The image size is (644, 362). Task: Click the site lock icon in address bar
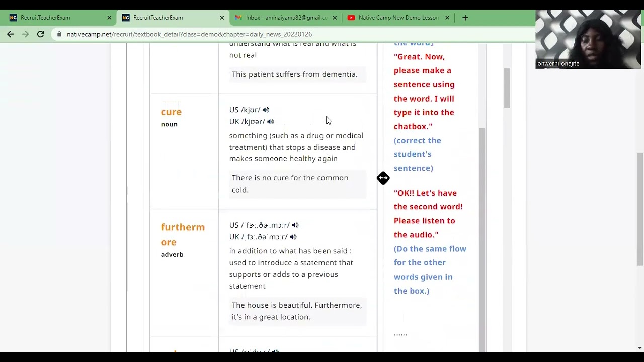point(60,34)
